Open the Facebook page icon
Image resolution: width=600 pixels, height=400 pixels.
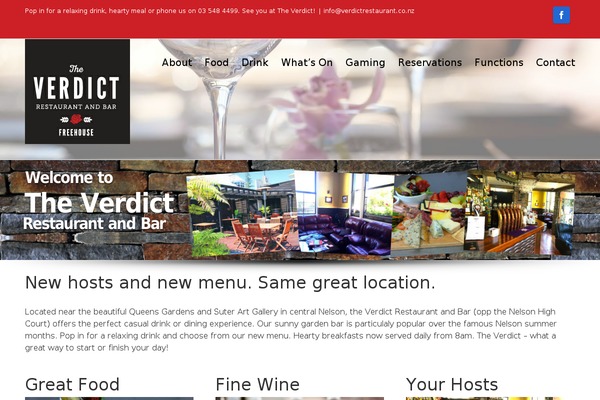click(561, 15)
